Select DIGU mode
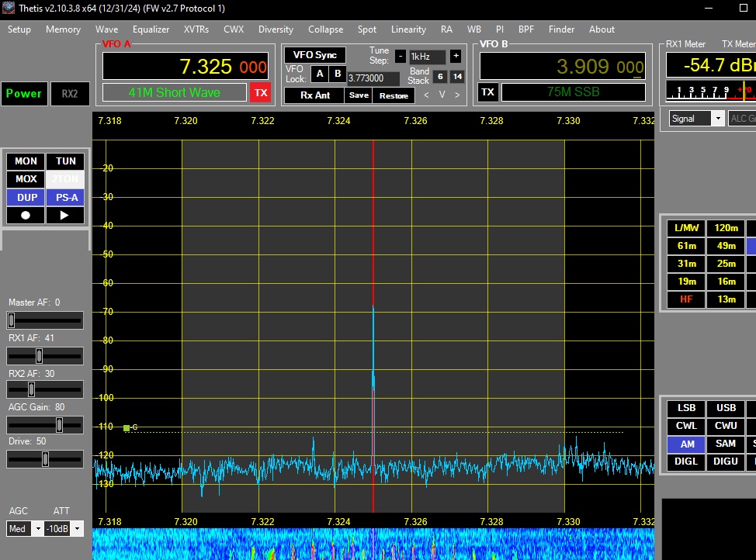The image size is (756, 560). click(x=726, y=461)
